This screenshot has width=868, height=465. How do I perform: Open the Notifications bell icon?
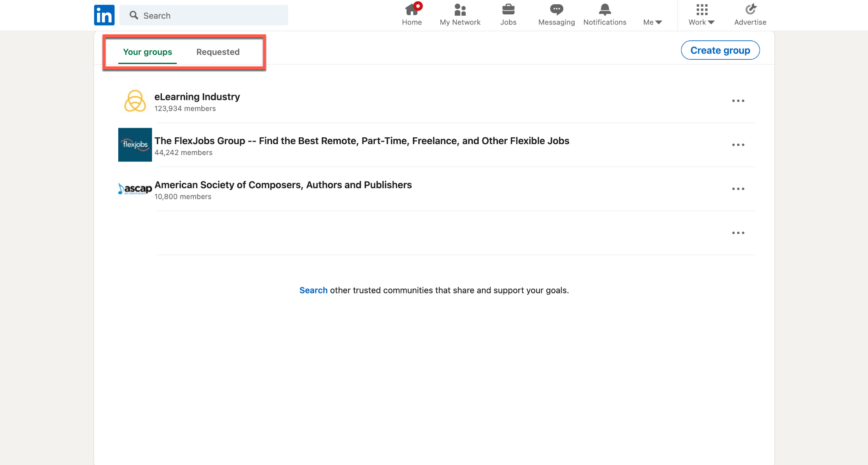pyautogui.click(x=605, y=10)
